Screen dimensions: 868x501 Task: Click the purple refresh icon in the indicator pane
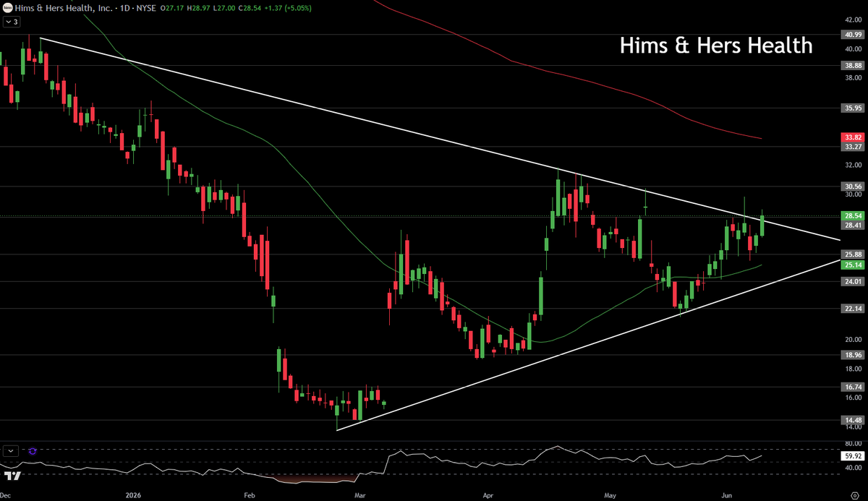click(x=33, y=450)
